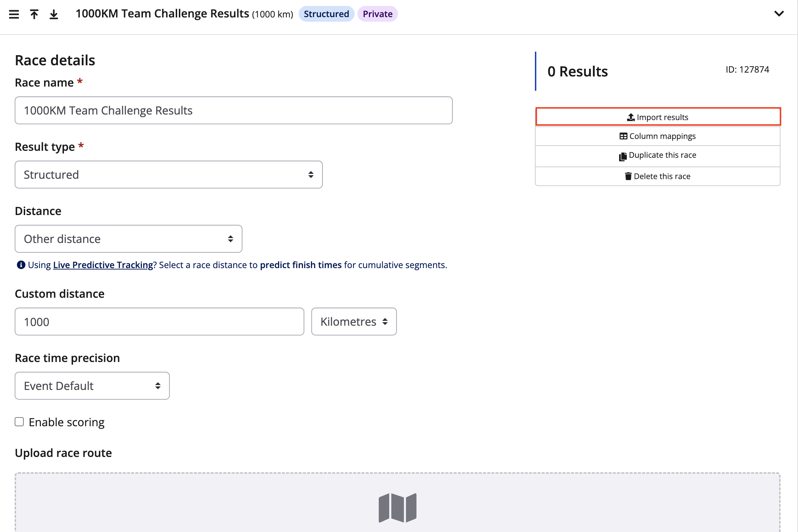Click the map icon in upload area
Image resolution: width=798 pixels, height=532 pixels.
(397, 508)
